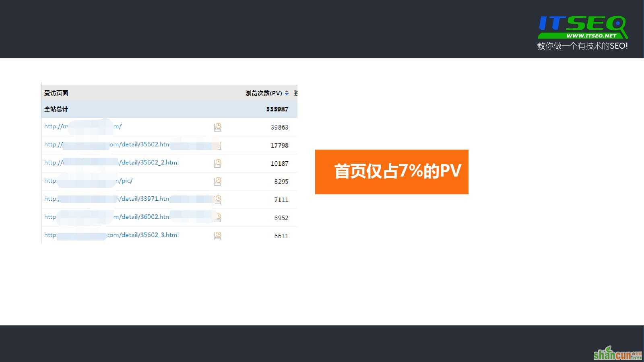Select PV value 39863
Viewport: 644px width, 362px height.
[x=280, y=127]
